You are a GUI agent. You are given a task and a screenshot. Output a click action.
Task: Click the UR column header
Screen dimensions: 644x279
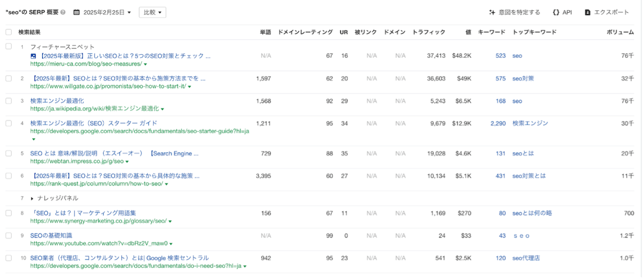tap(344, 32)
